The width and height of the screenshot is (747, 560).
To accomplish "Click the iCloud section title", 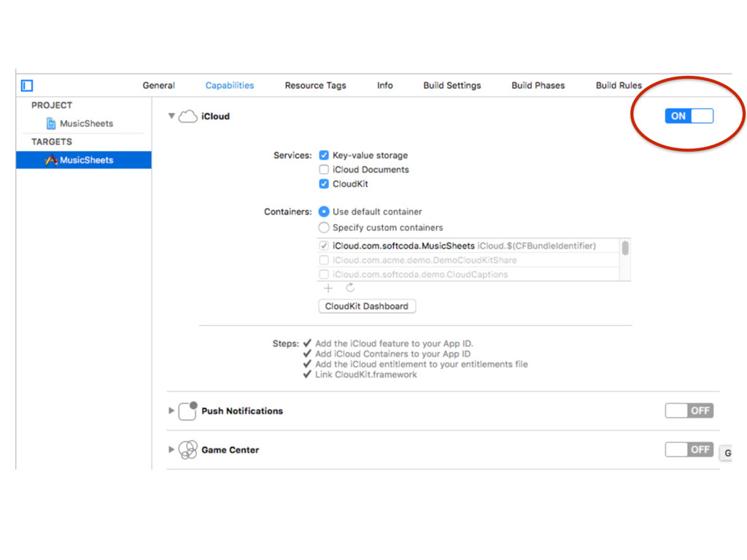I will 215,116.
